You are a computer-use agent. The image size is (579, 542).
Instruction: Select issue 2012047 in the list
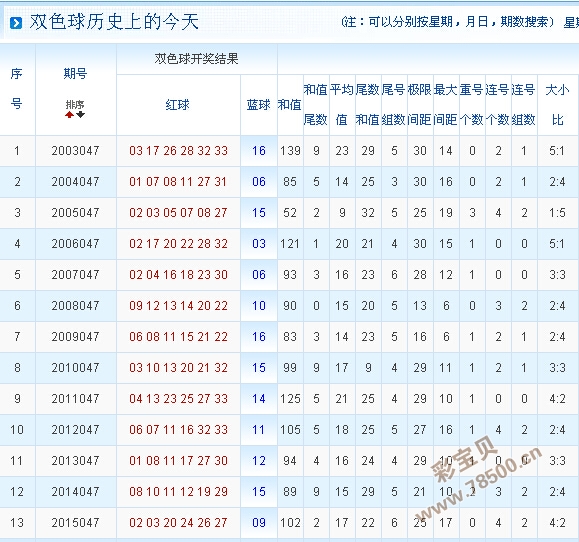(x=75, y=430)
